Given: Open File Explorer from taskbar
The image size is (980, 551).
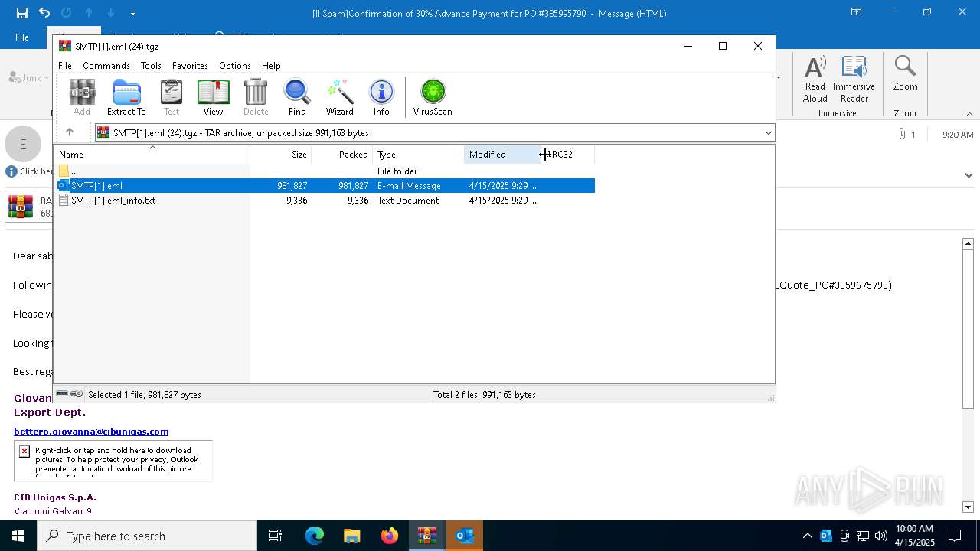Looking at the screenshot, I should 351,536.
